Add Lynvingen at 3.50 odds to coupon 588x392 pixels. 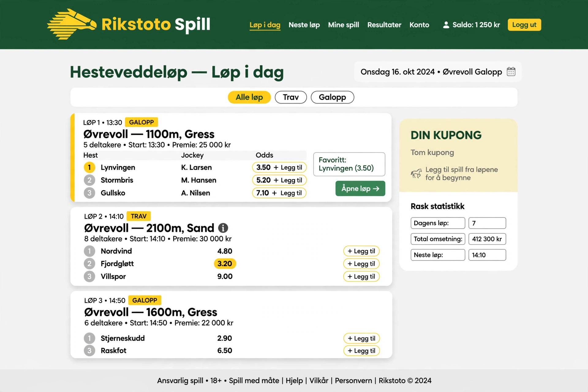[279, 167]
